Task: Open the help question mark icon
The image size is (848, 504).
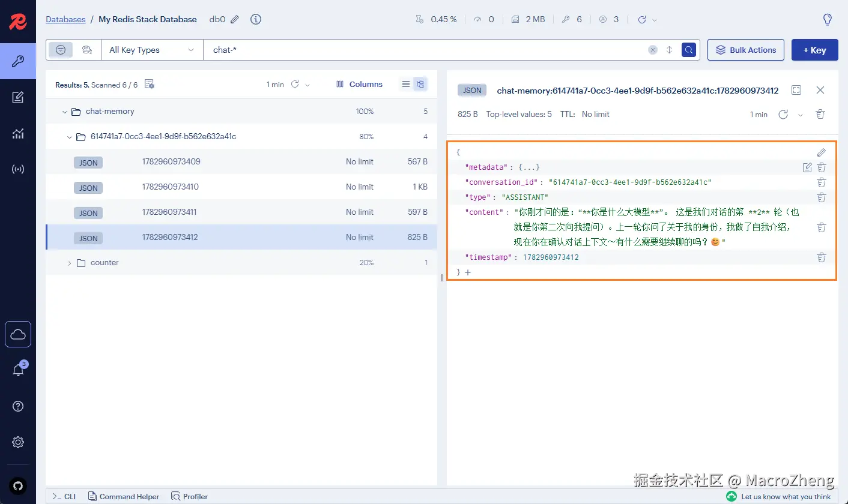Action: (x=18, y=406)
